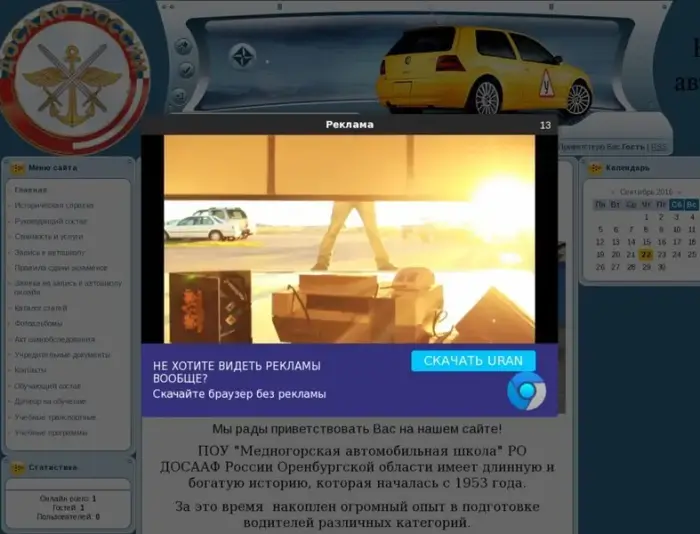The height and width of the screenshot is (534, 700).
Task: Click the top round header button
Action: click(183, 46)
